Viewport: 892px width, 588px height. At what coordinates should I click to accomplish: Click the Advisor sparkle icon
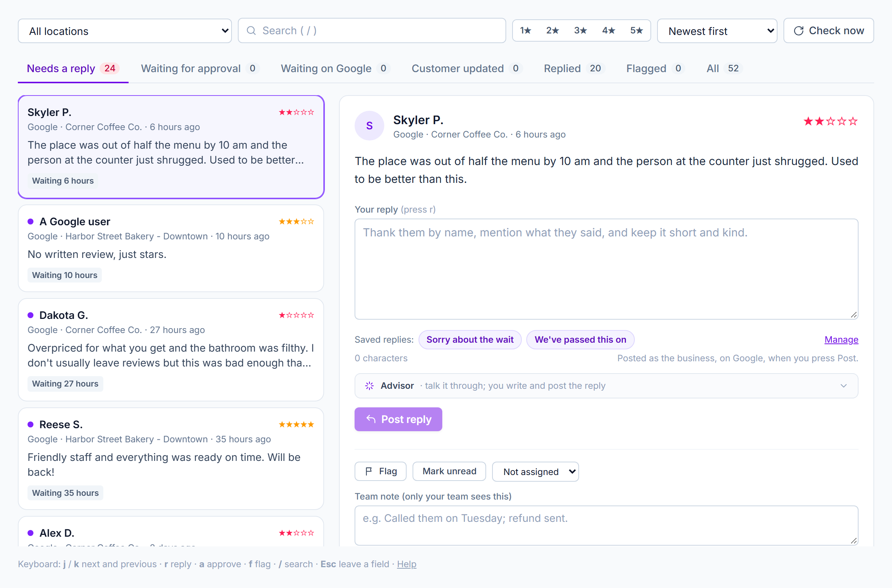click(369, 386)
